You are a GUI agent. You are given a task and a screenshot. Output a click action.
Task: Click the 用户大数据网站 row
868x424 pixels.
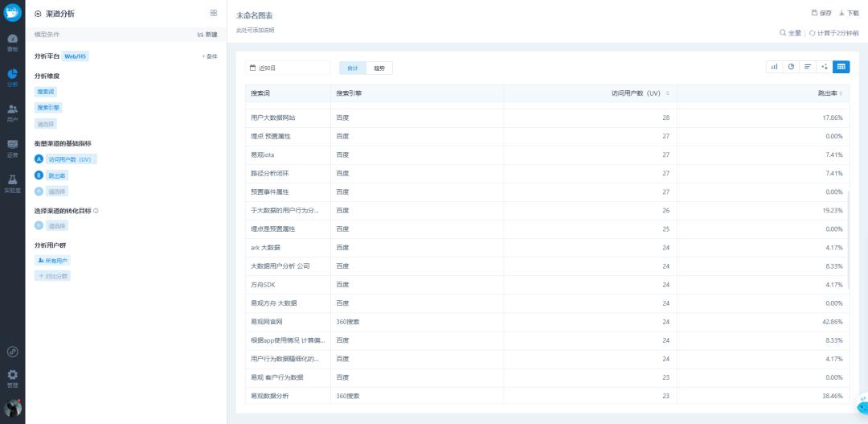tap(547, 118)
